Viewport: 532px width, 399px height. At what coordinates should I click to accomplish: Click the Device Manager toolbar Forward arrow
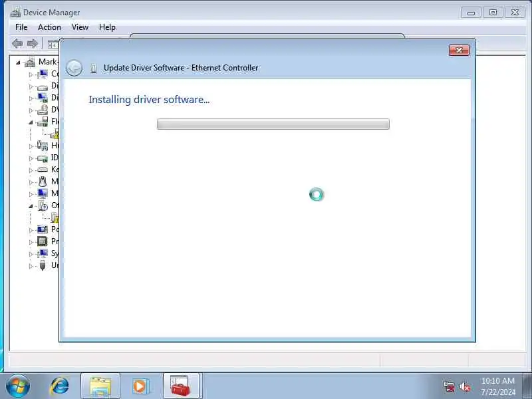pyautogui.click(x=33, y=43)
